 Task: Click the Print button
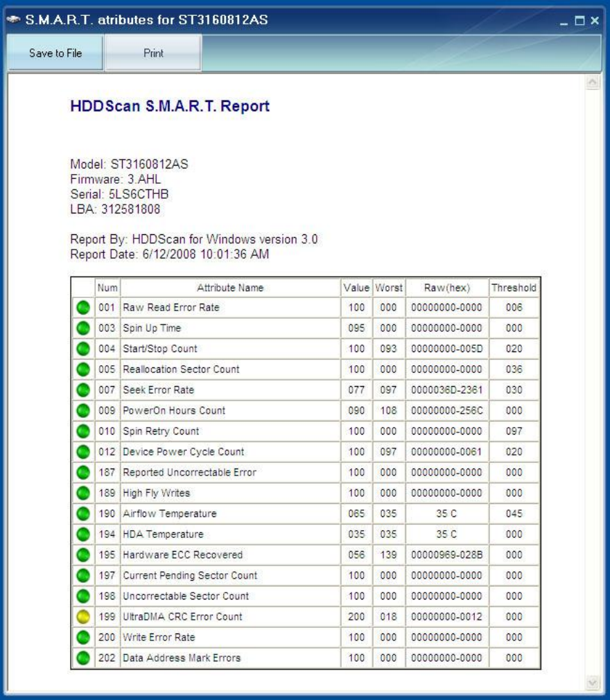click(153, 53)
